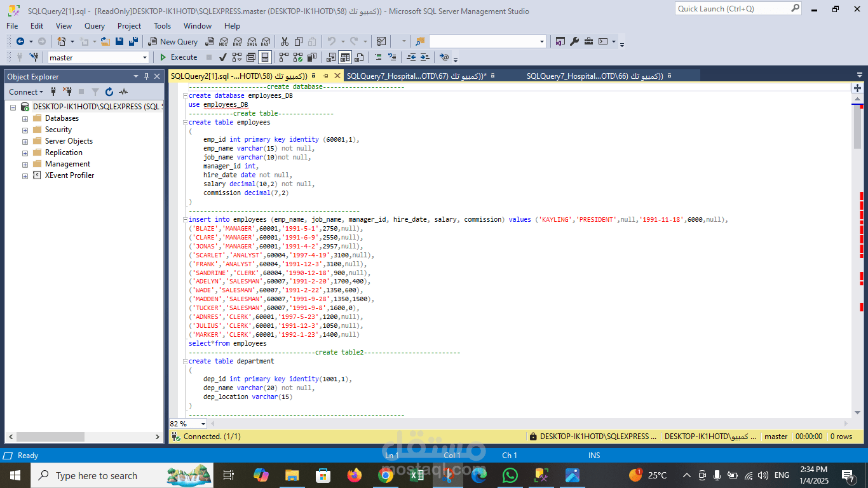The width and height of the screenshot is (868, 488).
Task: Open the 82 % zoom dropdown
Action: pyautogui.click(x=203, y=424)
